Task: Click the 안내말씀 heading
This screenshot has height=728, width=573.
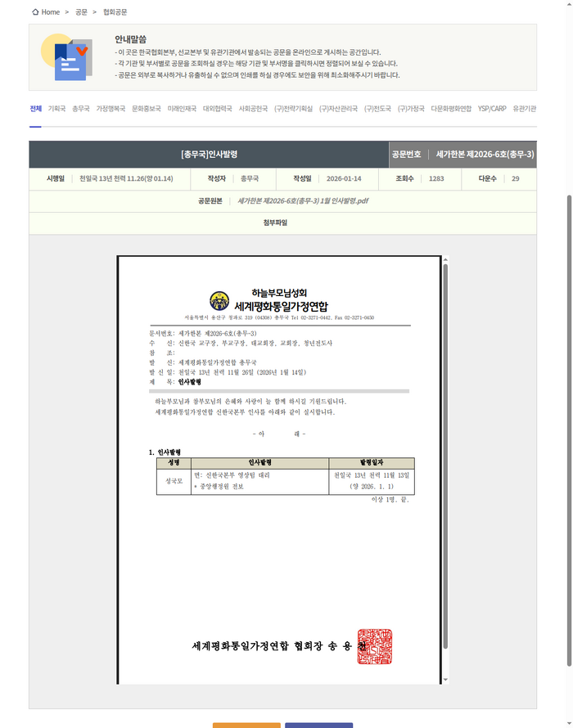Action: point(131,39)
